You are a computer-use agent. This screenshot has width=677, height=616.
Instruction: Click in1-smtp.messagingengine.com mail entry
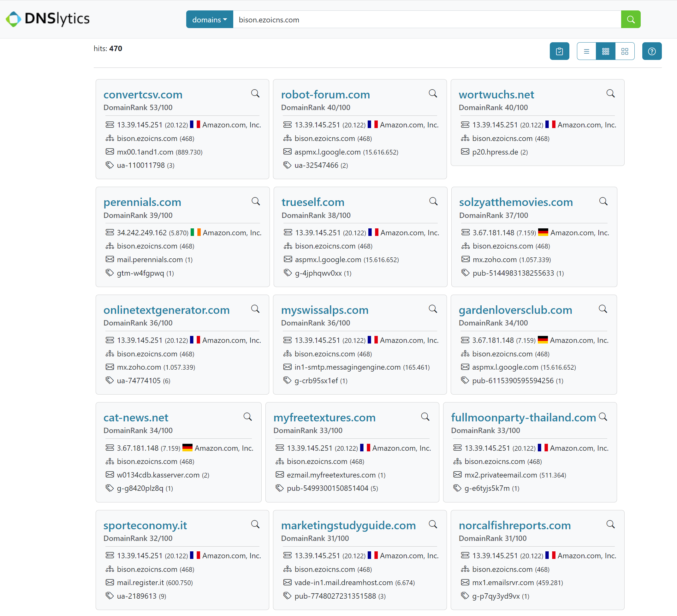347,367
